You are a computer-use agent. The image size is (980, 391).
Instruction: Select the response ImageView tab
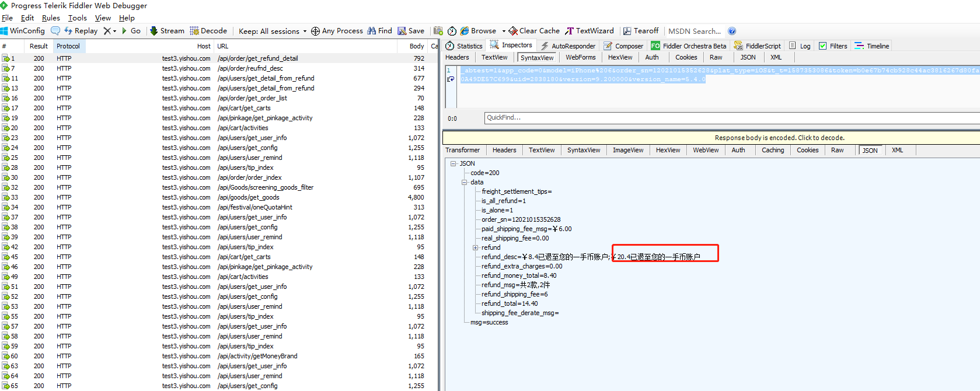(628, 150)
